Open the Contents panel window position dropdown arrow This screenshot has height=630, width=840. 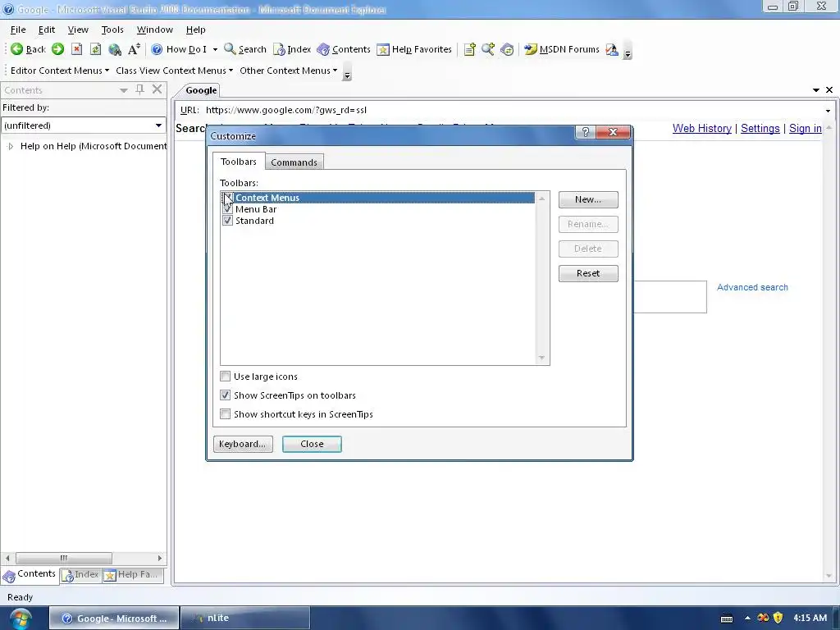click(124, 90)
